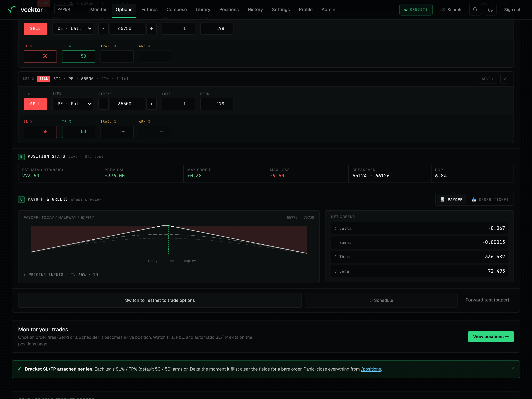
Task: Click the section B badge icon
Action: (x=21, y=157)
